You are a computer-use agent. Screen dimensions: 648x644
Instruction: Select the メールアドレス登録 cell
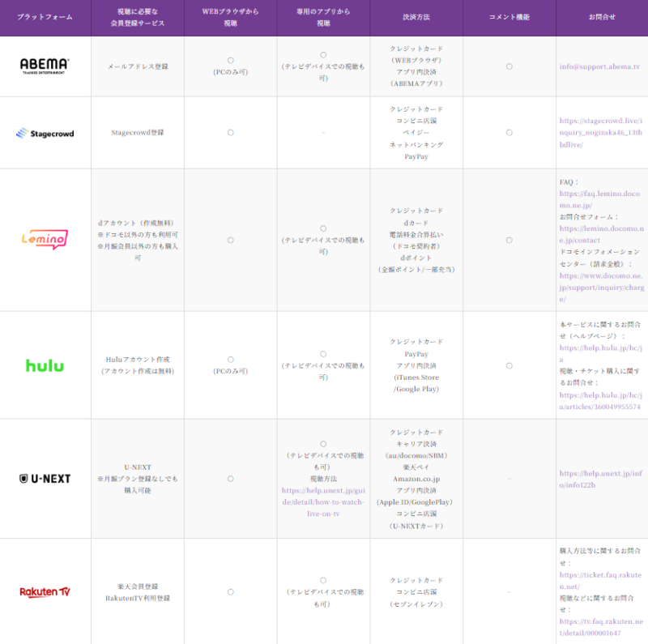tap(138, 66)
